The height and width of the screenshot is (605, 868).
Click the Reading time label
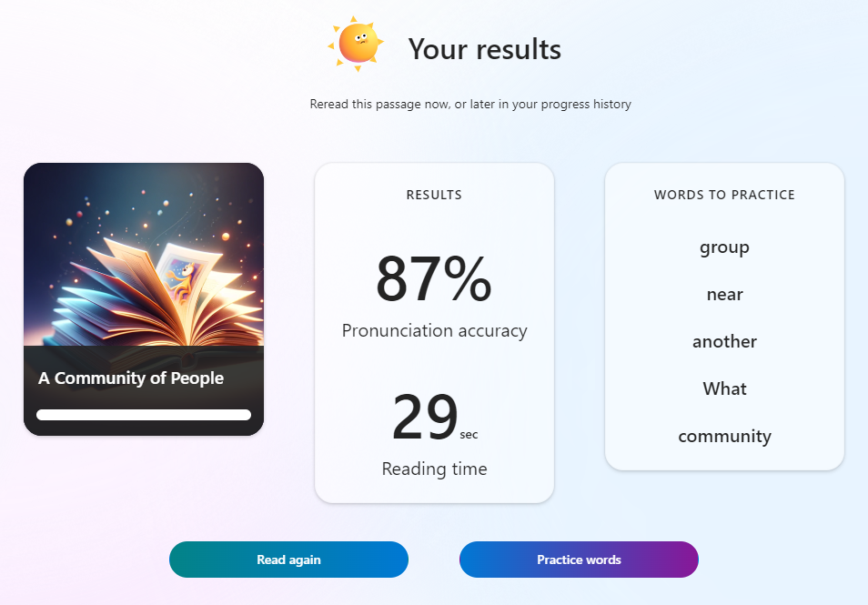point(434,469)
